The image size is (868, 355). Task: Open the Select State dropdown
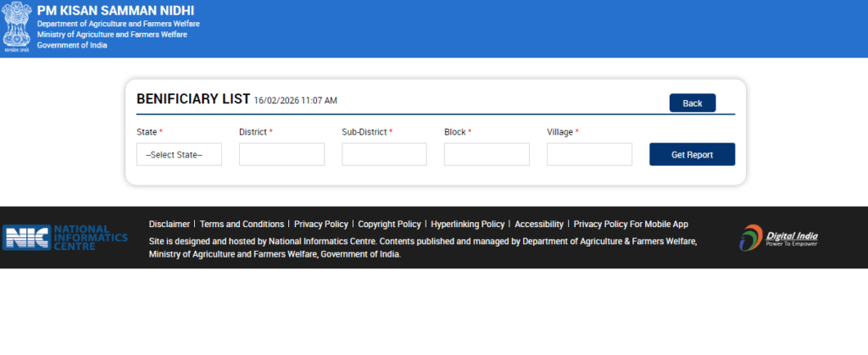(x=180, y=154)
